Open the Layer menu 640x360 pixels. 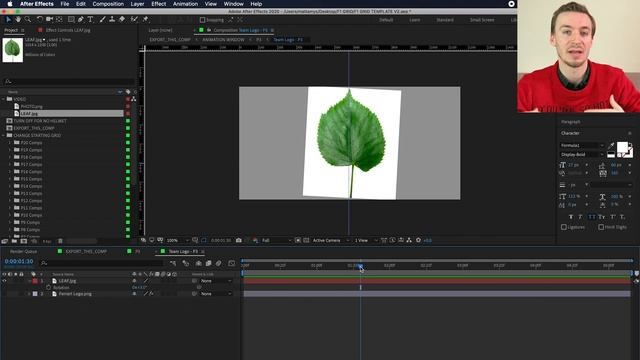click(x=137, y=4)
